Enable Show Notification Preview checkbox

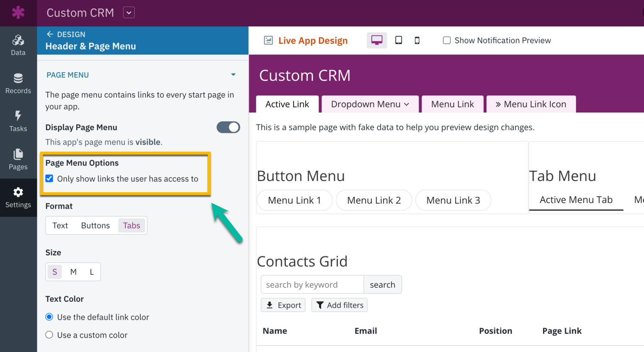tap(447, 40)
